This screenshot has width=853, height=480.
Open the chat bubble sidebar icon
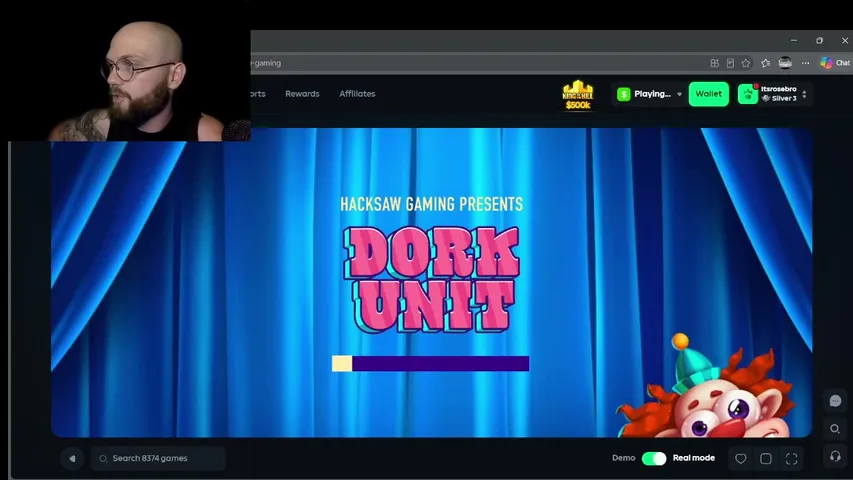coord(836,401)
